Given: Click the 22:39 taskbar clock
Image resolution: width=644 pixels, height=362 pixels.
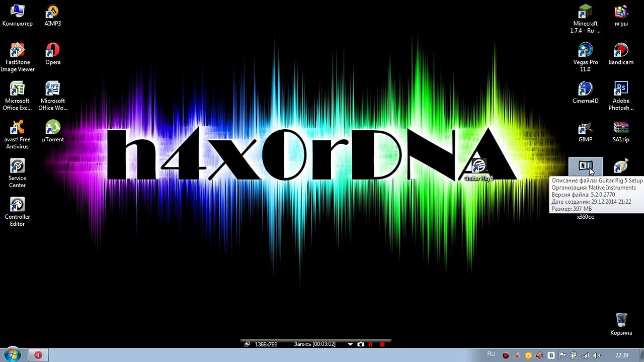Looking at the screenshot, I should coord(621,355).
